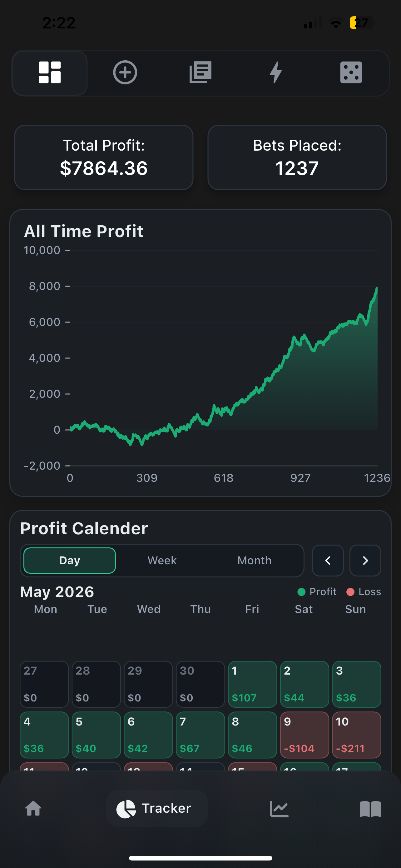Screen dimensions: 401x868
Task: Select May 3 calendar cell
Action: [x=357, y=684]
